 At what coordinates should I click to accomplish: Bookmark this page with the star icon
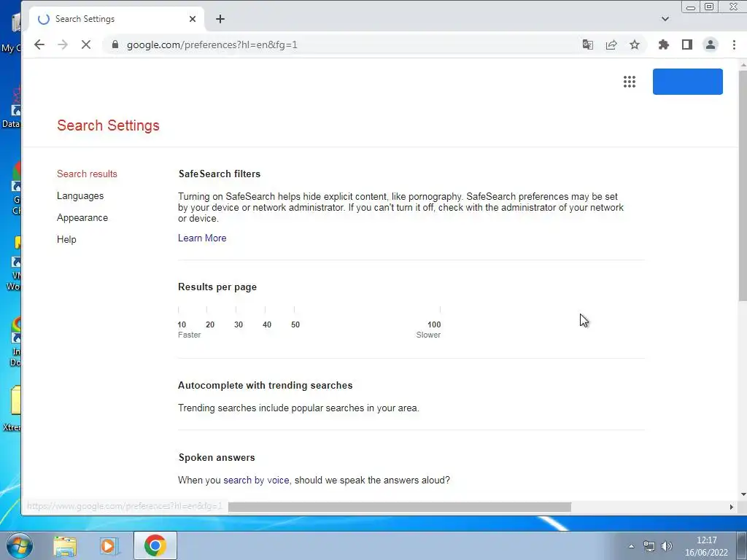pos(635,44)
